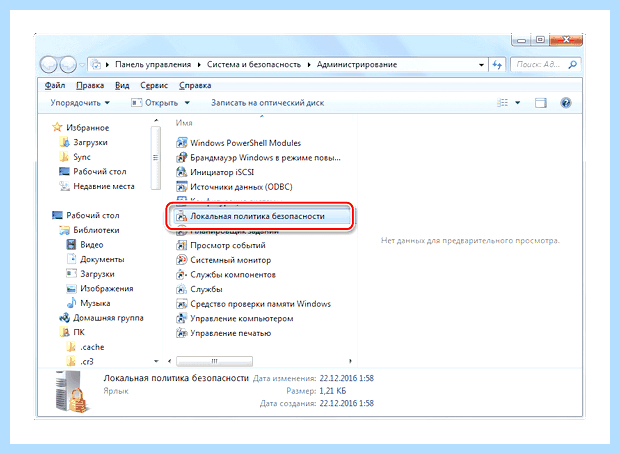
Task: Select the ПК item in tree
Action: point(72,332)
